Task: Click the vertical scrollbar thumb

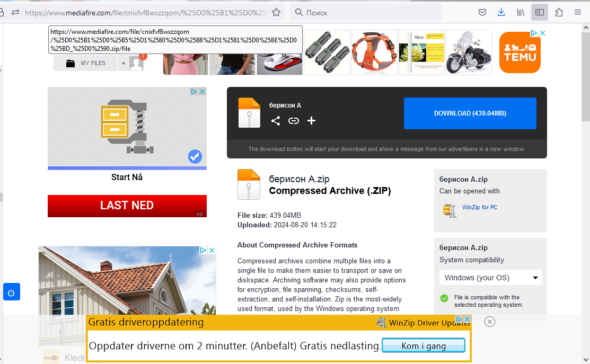Action: click(x=585, y=77)
